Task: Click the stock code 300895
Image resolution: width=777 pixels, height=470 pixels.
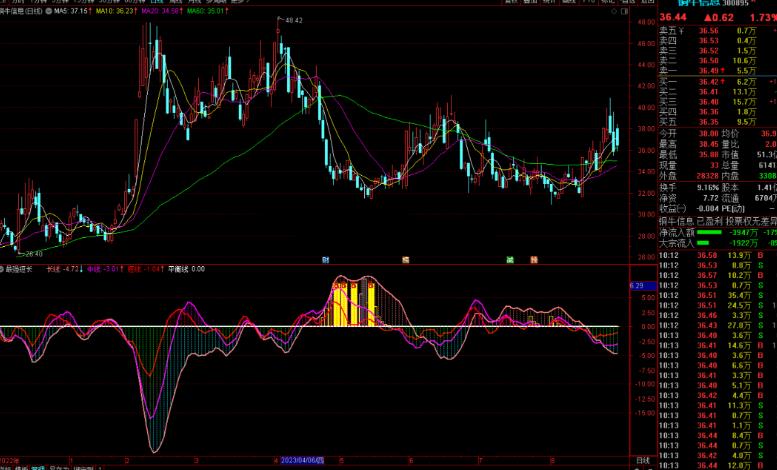Action: (734, 3)
